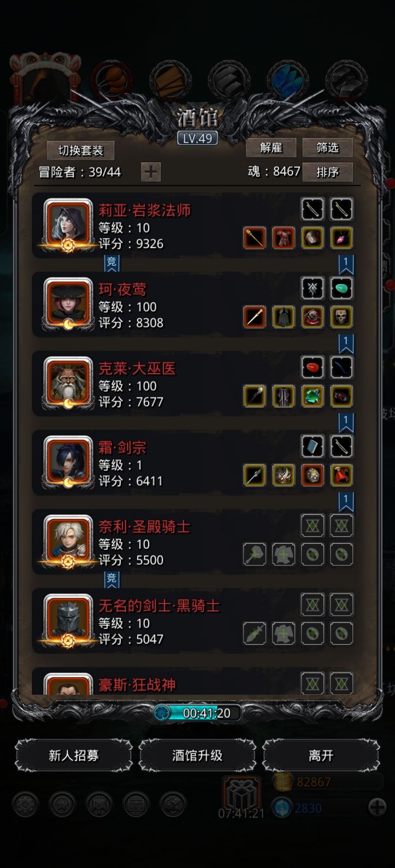This screenshot has width=395, height=868.
Task: Open 珂·夜莺 teal gem rune slot
Action: (341, 288)
